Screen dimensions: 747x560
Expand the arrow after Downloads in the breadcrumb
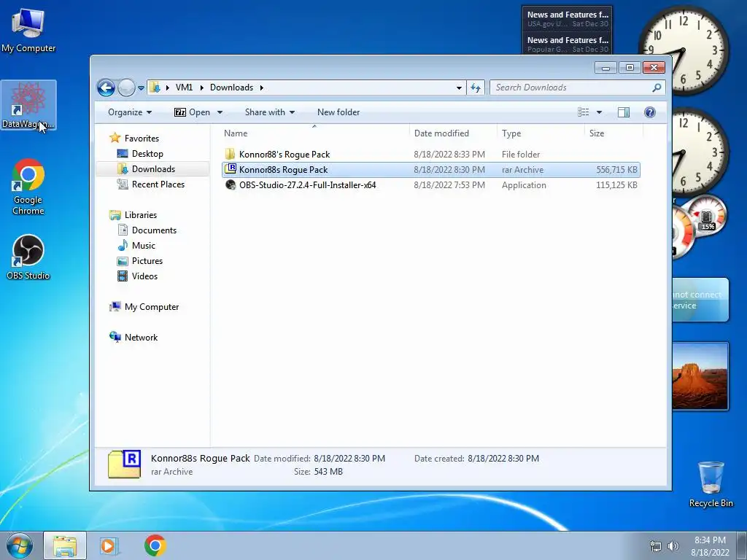[x=262, y=87]
